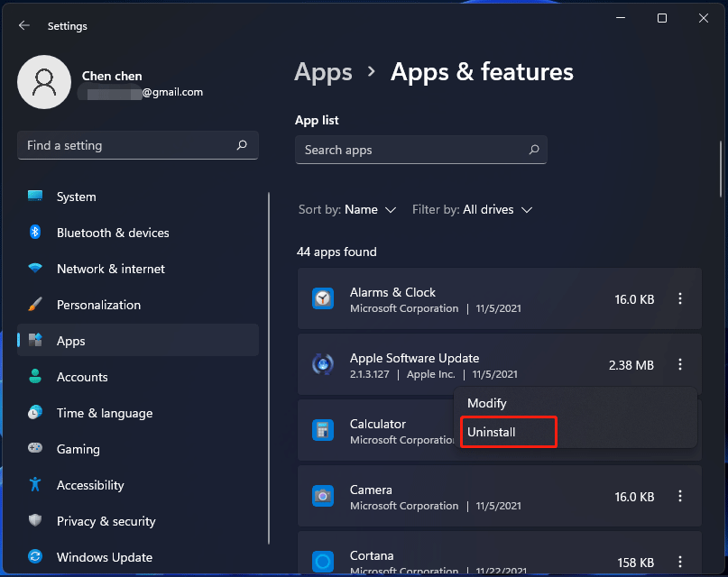Select the Network & internet wifi icon

click(x=35, y=268)
